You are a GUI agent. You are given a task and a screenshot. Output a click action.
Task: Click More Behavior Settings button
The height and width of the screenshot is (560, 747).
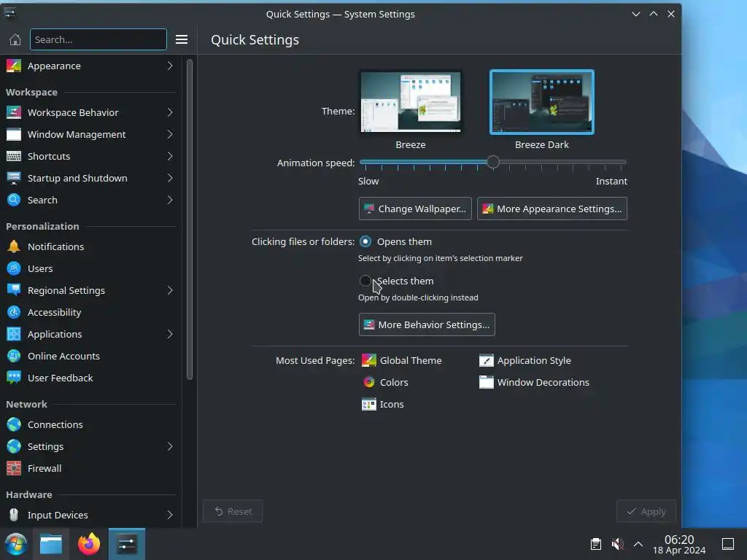coord(427,324)
